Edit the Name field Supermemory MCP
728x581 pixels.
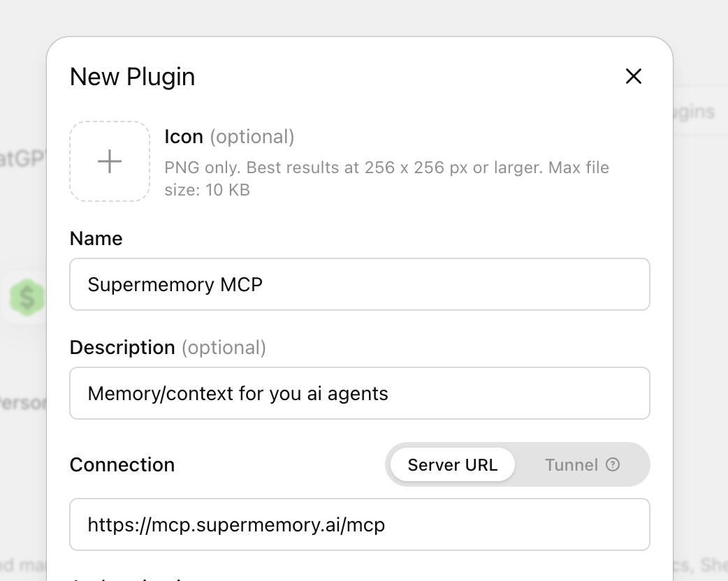[x=360, y=284]
